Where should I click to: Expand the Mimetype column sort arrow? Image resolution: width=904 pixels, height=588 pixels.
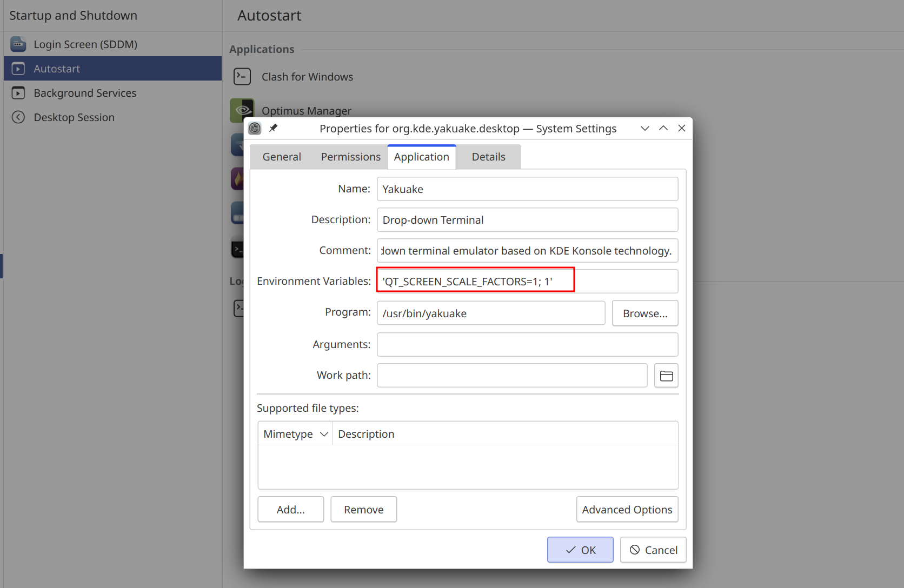(x=324, y=434)
